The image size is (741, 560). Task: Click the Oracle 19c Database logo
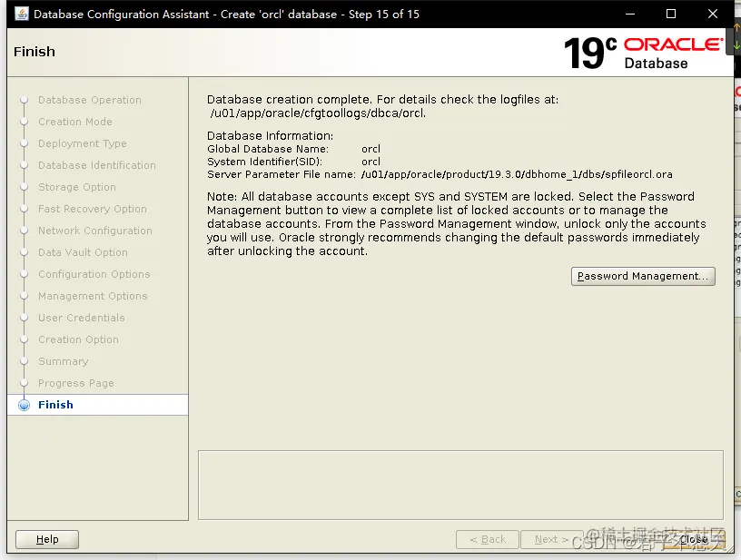point(643,53)
